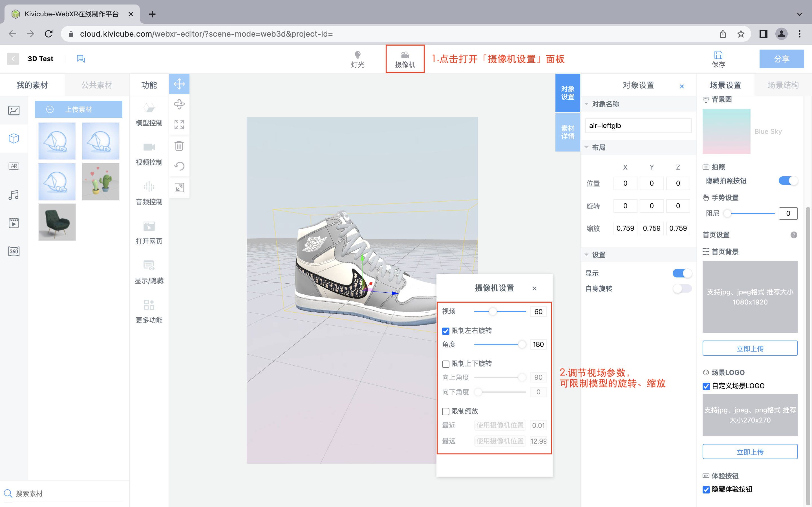This screenshot has height=507, width=812.
Task: Switch to the 公共素材 tab
Action: pos(97,85)
